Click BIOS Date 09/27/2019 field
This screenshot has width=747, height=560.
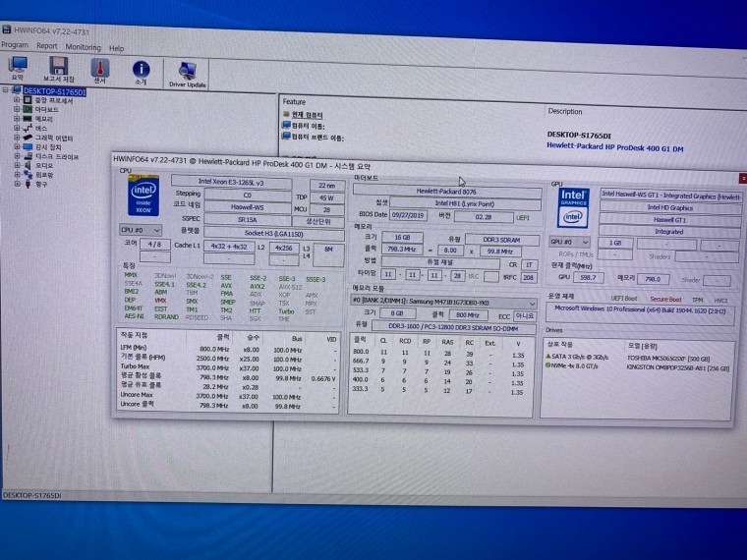click(x=408, y=215)
